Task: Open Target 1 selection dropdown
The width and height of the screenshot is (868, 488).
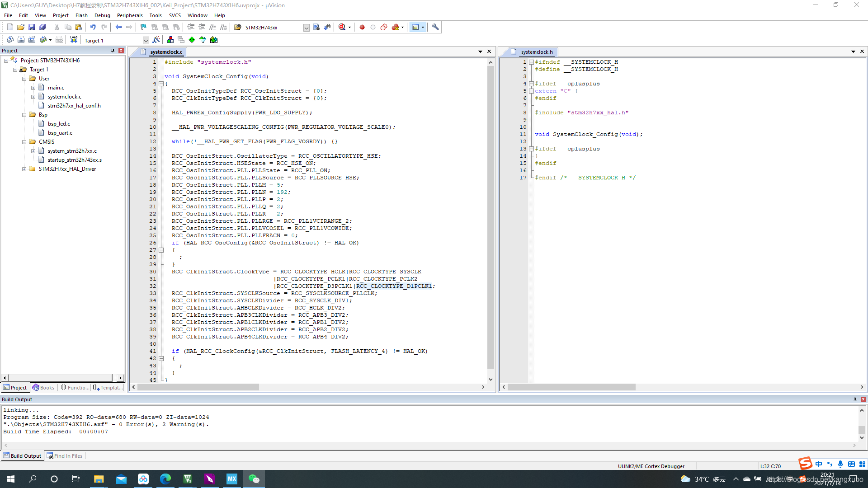Action: point(146,40)
